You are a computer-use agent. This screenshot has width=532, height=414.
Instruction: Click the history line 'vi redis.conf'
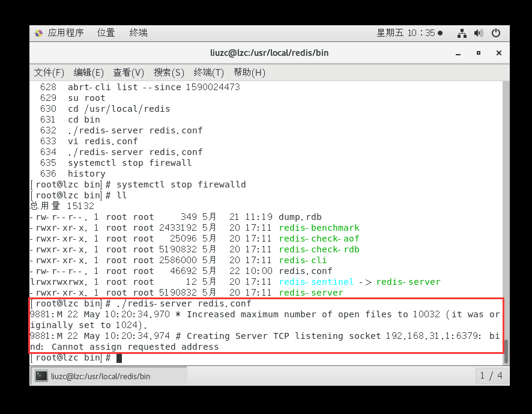[103, 141]
